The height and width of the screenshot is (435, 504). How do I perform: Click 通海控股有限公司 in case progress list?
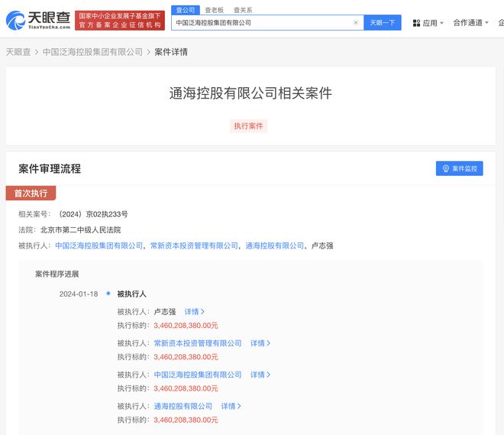(x=183, y=406)
